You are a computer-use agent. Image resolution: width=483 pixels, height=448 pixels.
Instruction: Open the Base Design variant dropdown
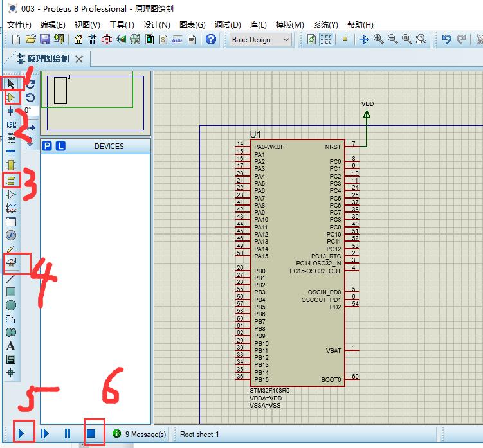(260, 40)
